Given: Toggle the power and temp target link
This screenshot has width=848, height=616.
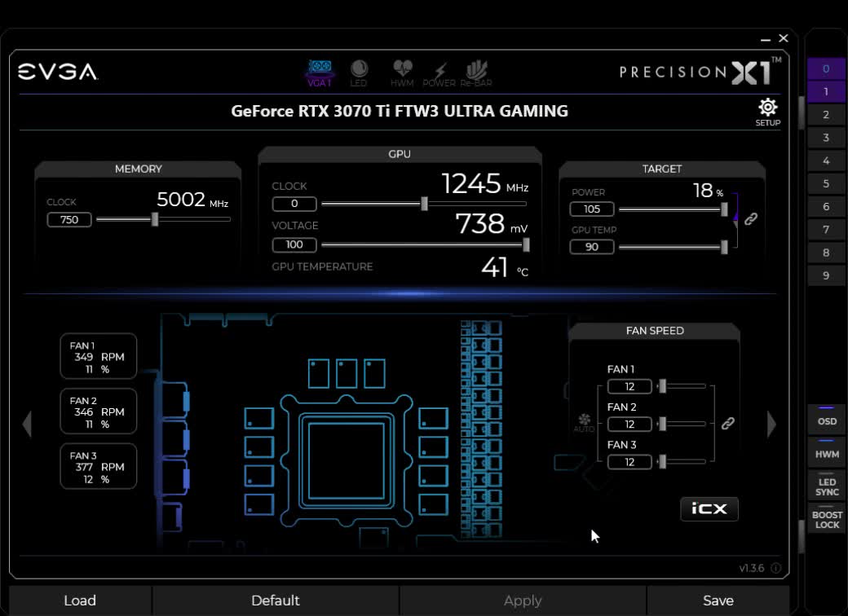Looking at the screenshot, I should (x=751, y=219).
